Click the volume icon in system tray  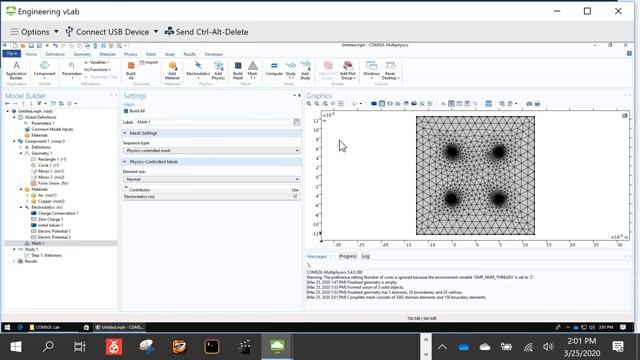coord(548,347)
